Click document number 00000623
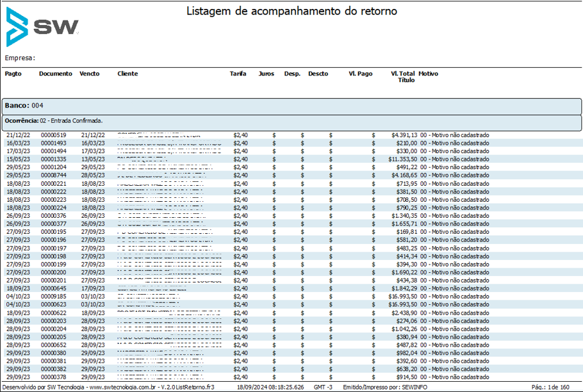 [x=54, y=305]
